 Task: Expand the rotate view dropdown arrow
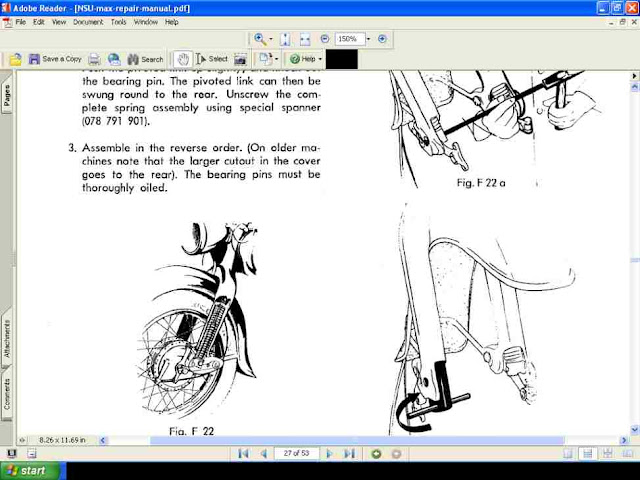[x=277, y=59]
